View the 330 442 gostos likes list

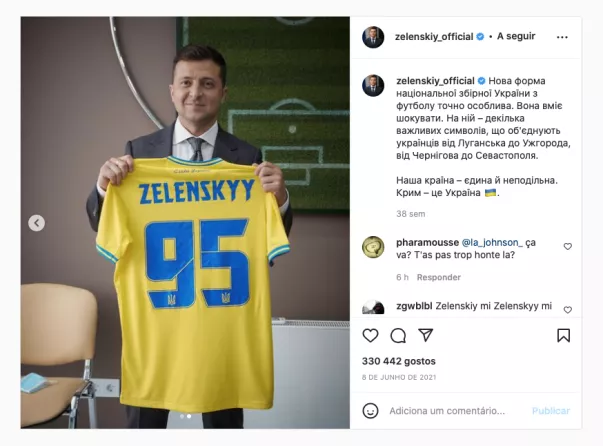[x=398, y=361]
